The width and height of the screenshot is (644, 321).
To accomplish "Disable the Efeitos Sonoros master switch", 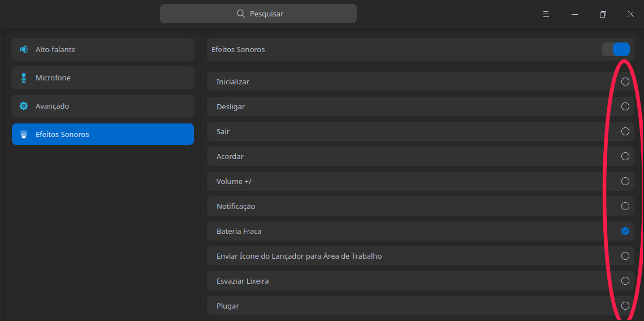I will click(x=616, y=49).
